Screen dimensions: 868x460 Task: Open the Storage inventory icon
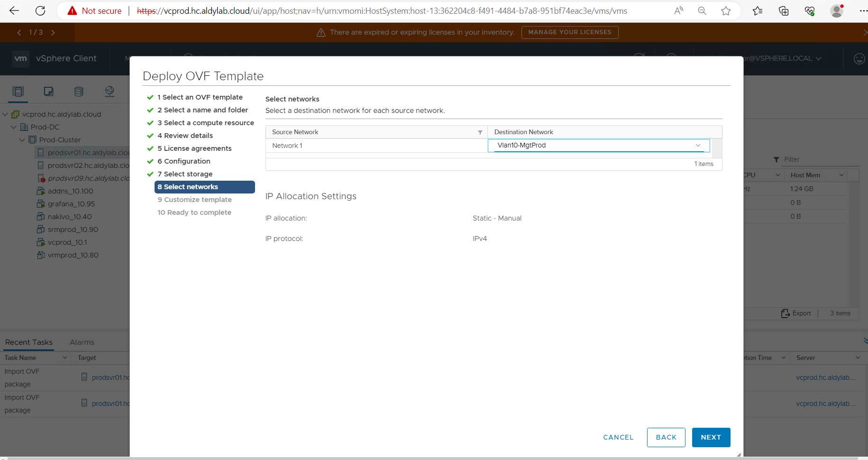[79, 92]
